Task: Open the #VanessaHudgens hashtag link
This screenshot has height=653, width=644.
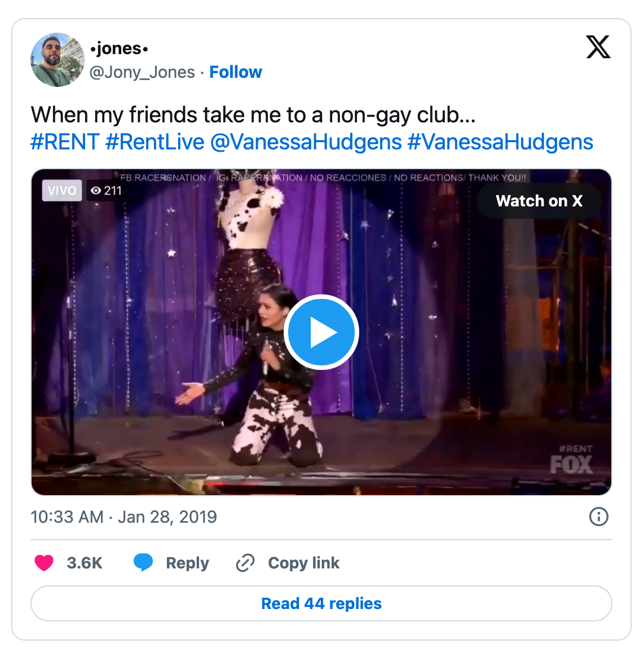Action: (500, 142)
